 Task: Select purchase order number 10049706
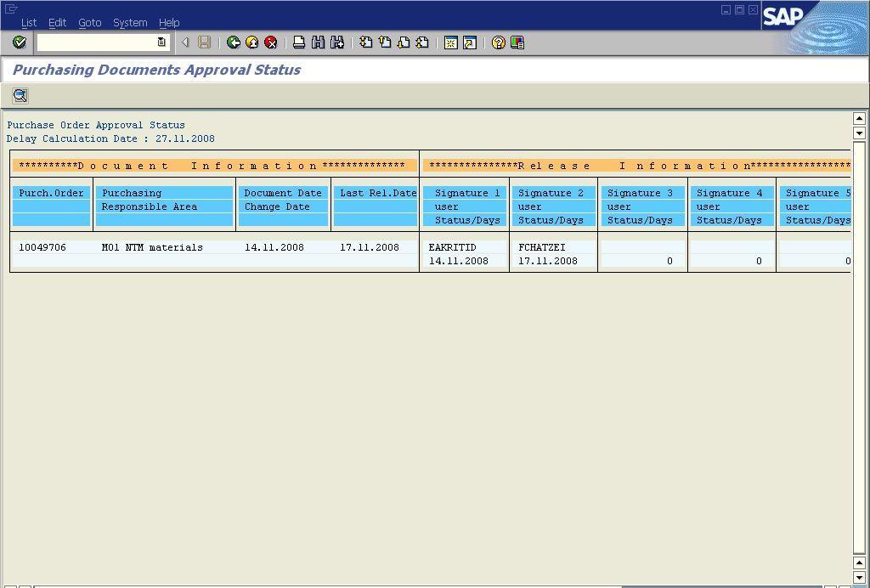point(42,247)
